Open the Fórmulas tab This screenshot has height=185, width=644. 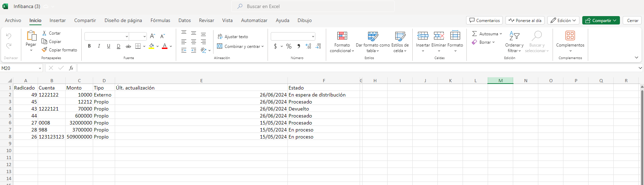tap(160, 20)
